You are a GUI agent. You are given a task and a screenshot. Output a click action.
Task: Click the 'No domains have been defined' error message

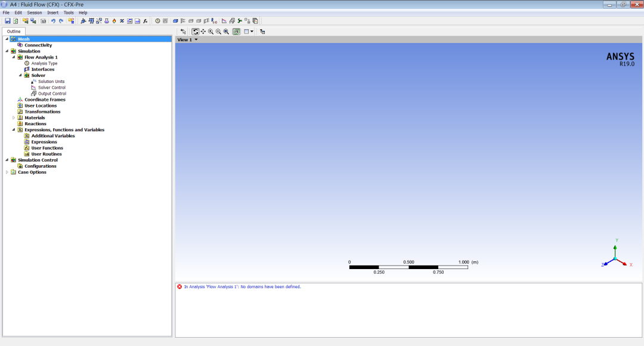click(x=242, y=287)
